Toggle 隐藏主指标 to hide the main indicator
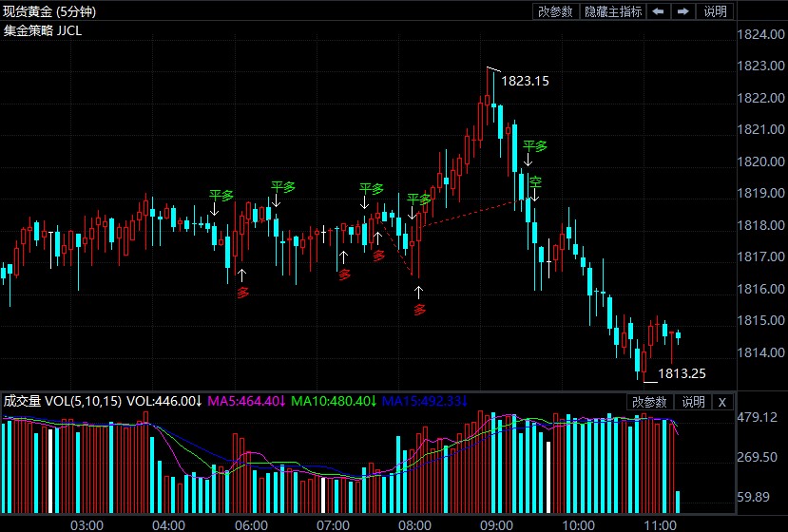Image resolution: width=788 pixels, height=532 pixels. pos(613,11)
